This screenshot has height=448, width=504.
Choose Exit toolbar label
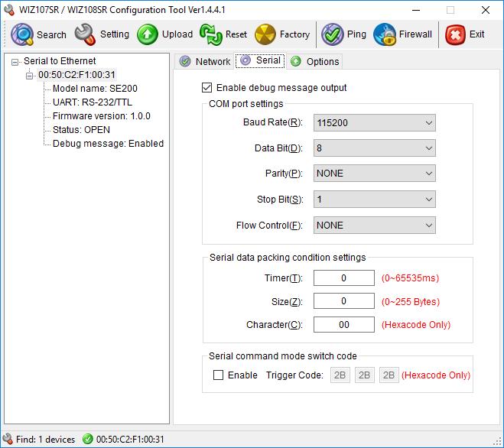(x=476, y=34)
